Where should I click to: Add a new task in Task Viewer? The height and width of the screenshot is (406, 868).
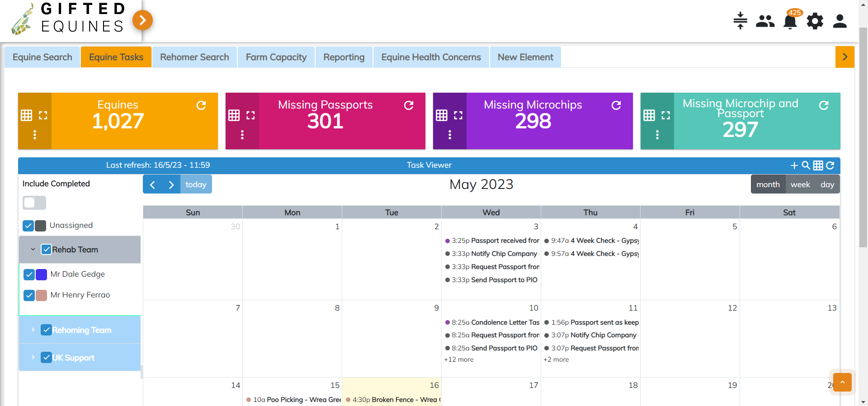[x=794, y=165]
